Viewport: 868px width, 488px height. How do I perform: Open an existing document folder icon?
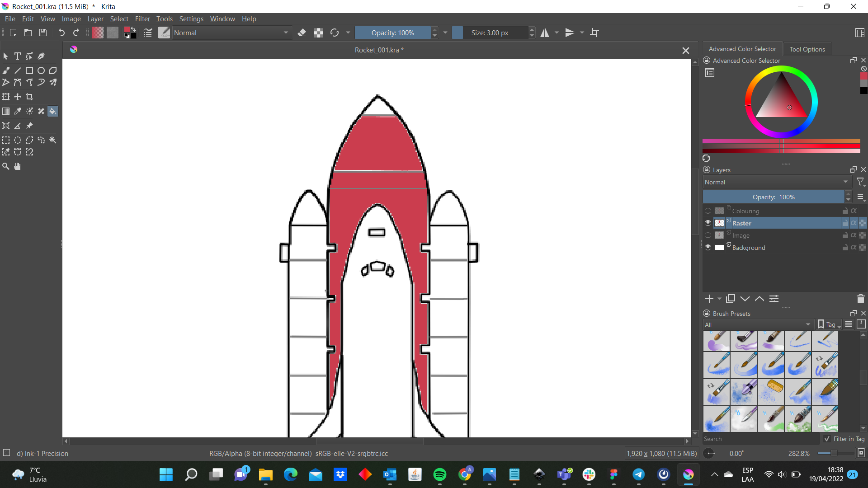click(28, 33)
